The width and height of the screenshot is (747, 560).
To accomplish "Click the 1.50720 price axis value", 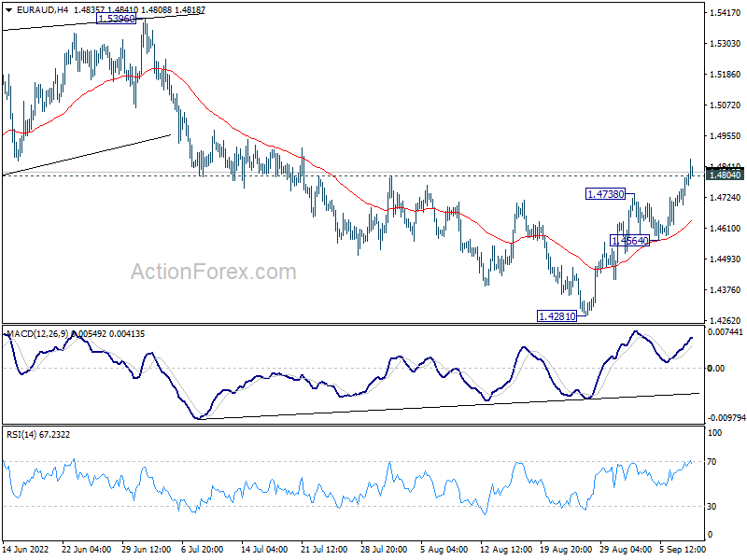I will tap(726, 105).
